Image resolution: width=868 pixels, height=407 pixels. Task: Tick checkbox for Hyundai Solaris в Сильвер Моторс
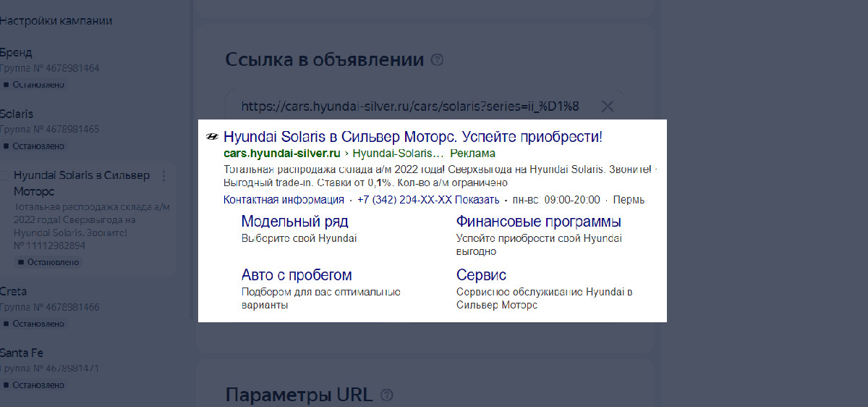[x=3, y=176]
